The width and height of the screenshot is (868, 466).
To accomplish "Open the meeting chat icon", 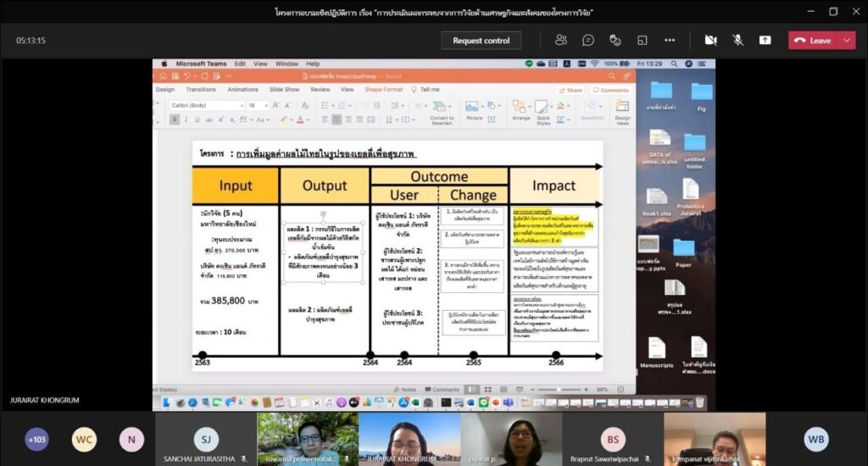I will click(588, 40).
